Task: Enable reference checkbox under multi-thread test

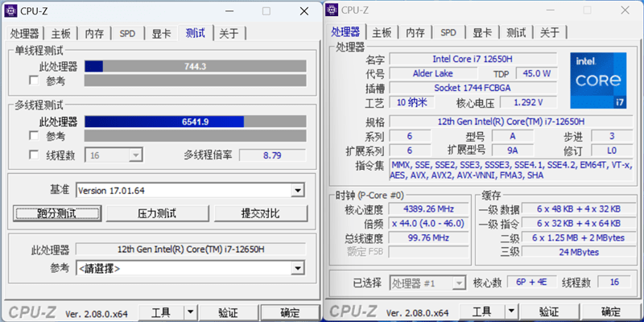Action: coord(34,136)
